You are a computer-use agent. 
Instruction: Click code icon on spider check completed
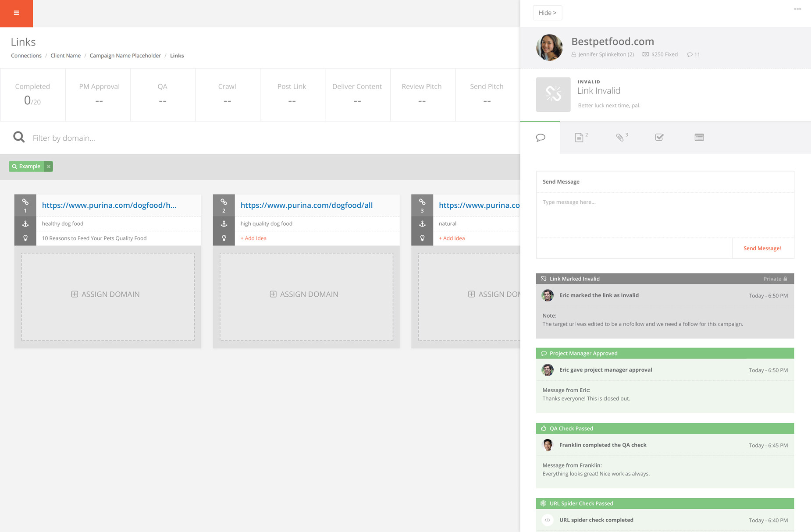coord(548,520)
